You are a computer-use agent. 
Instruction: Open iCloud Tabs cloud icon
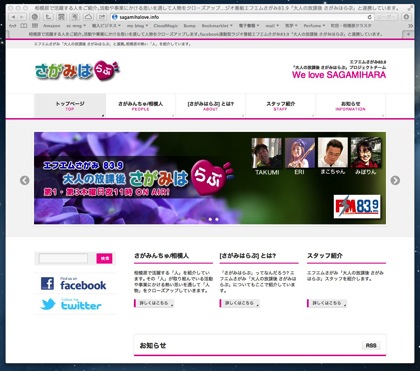coord(88,17)
